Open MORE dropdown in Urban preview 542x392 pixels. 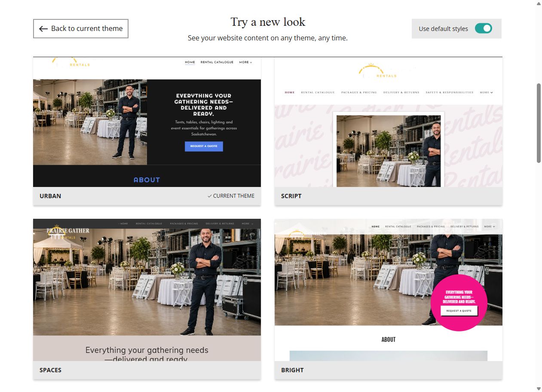[246, 62]
